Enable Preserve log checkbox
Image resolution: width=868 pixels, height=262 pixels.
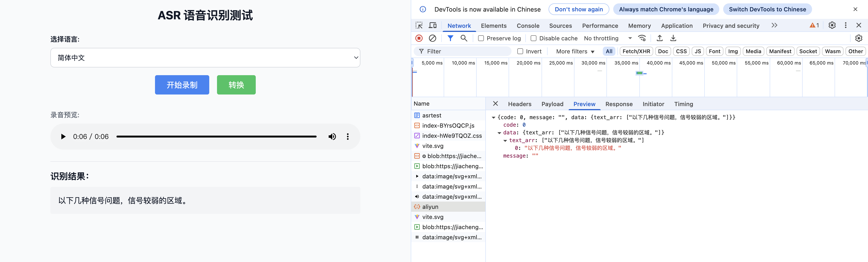coord(481,38)
